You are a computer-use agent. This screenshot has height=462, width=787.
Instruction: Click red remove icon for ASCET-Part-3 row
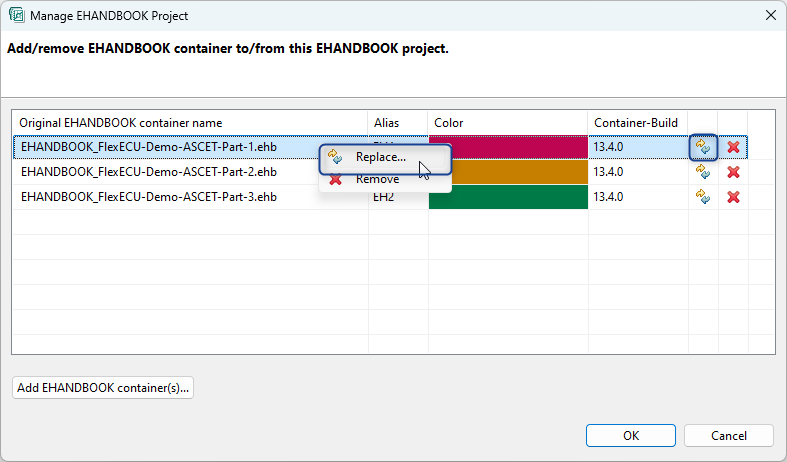pos(733,197)
